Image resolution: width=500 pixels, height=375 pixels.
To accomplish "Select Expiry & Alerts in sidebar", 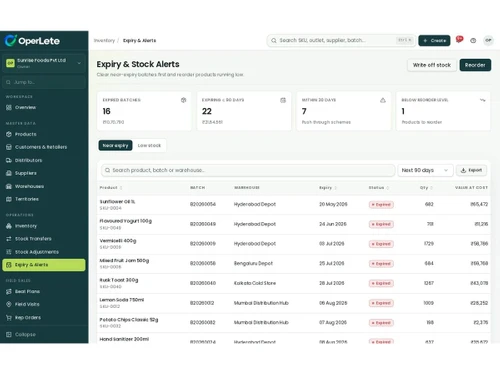I will click(44, 265).
